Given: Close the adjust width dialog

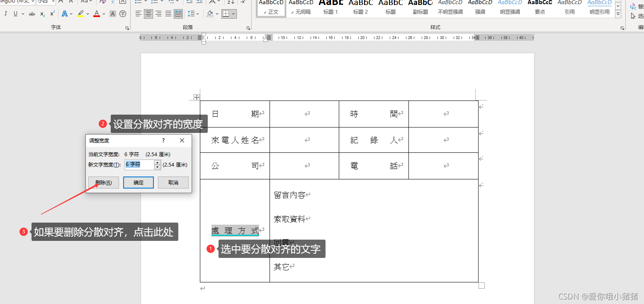Looking at the screenshot, I should click(x=182, y=141).
